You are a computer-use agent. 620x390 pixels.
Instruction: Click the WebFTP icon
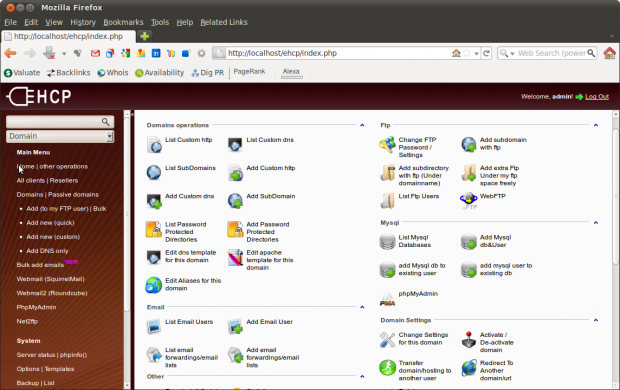click(x=469, y=200)
